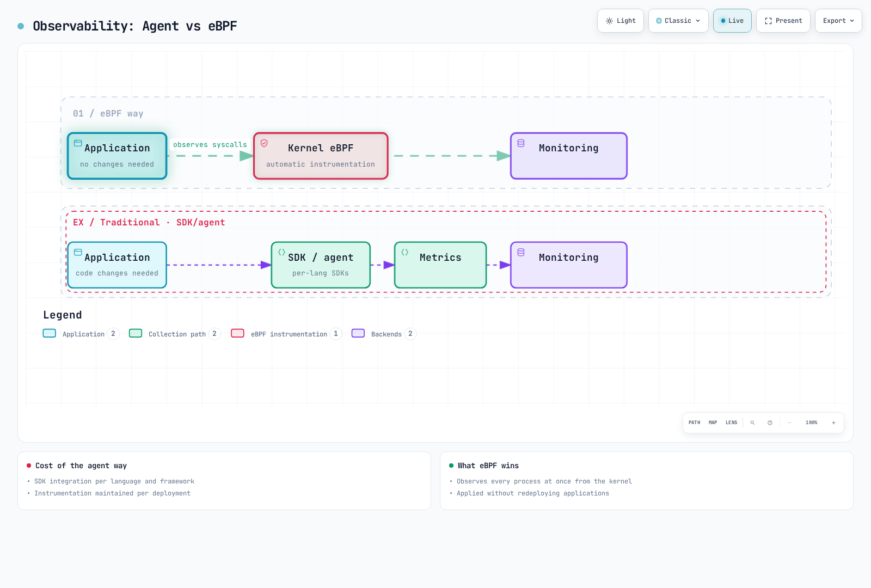Zoom in with the plus icon

pos(833,422)
